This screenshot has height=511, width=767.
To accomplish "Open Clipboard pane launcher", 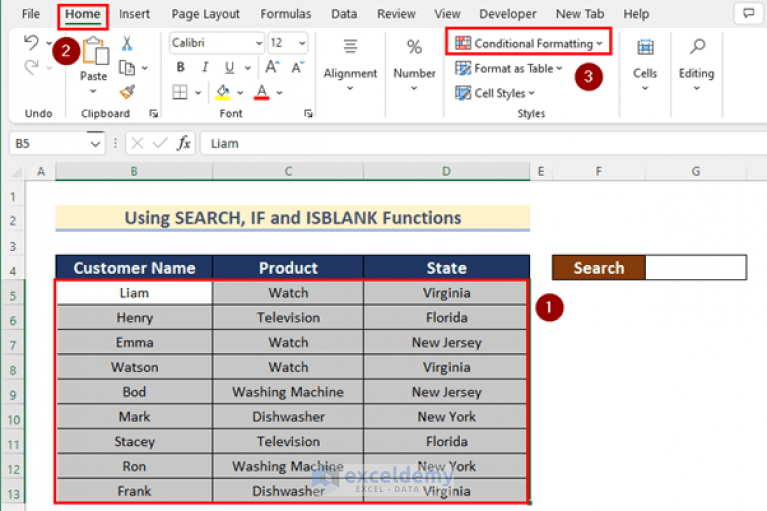I will click(154, 113).
